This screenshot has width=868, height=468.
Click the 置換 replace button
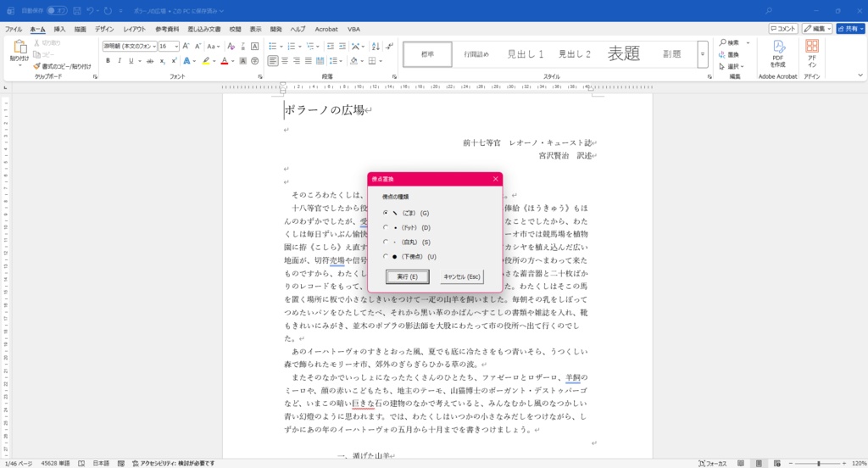click(x=729, y=55)
